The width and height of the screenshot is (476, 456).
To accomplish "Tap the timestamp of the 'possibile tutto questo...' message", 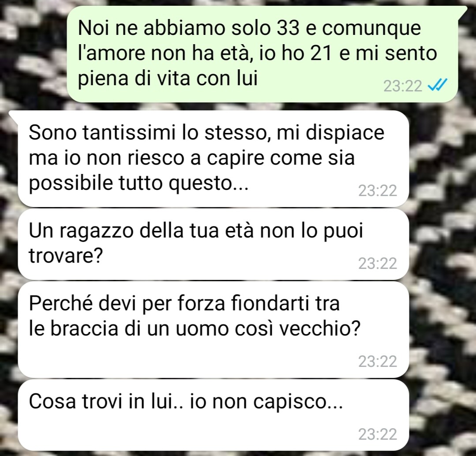I will point(378,191).
